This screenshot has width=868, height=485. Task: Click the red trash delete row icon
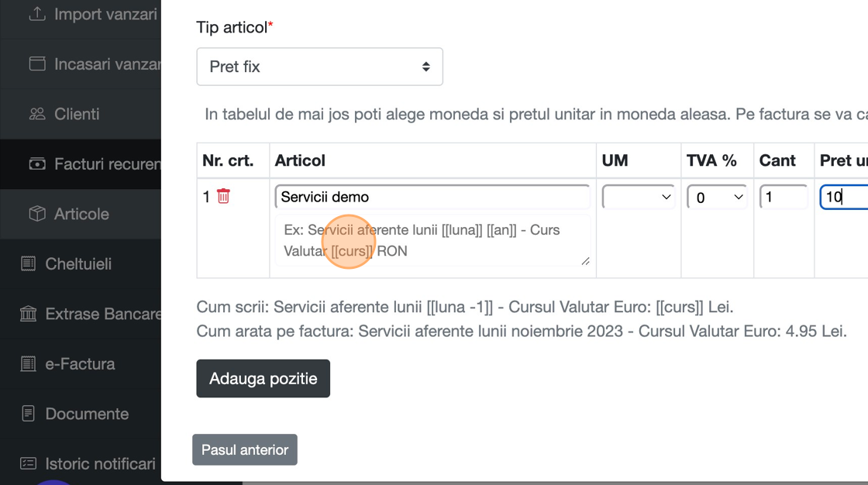click(223, 196)
